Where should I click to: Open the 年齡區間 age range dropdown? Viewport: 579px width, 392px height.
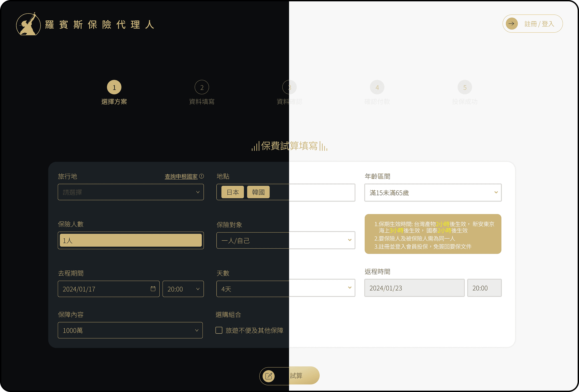pos(433,192)
